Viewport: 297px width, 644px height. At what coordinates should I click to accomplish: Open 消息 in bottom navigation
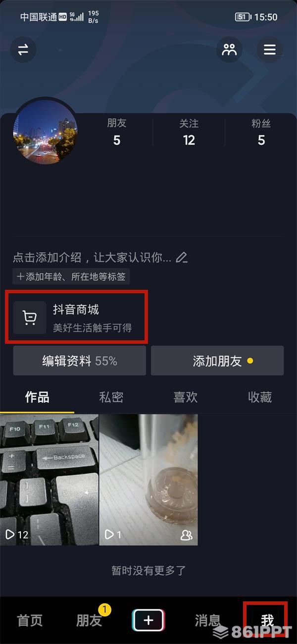[x=207, y=620]
